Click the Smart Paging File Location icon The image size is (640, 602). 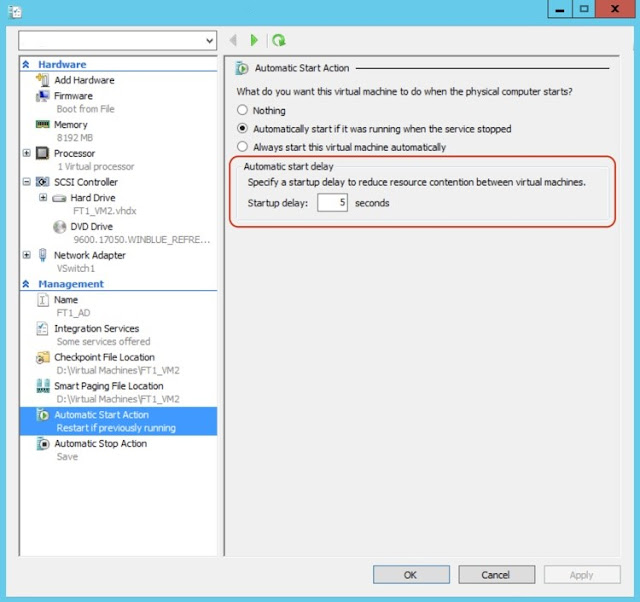[42, 386]
